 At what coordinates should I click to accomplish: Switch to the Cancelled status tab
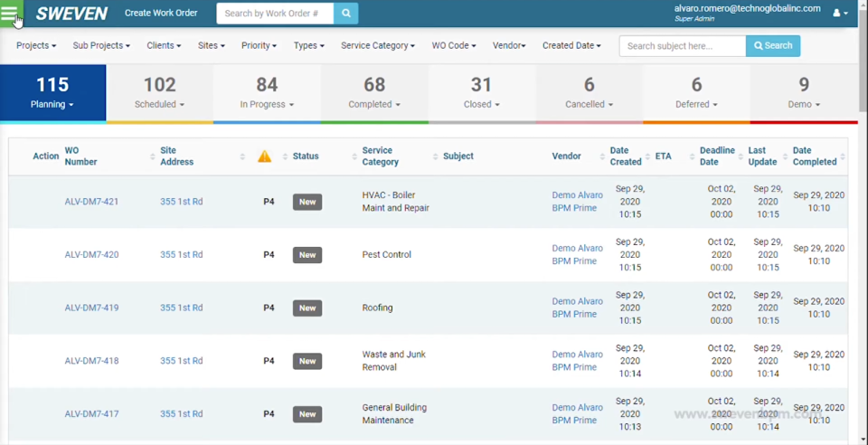[589, 93]
